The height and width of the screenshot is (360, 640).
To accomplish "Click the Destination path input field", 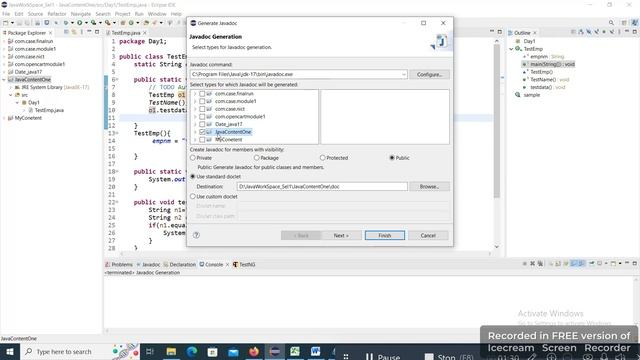I will pyautogui.click(x=322, y=186).
